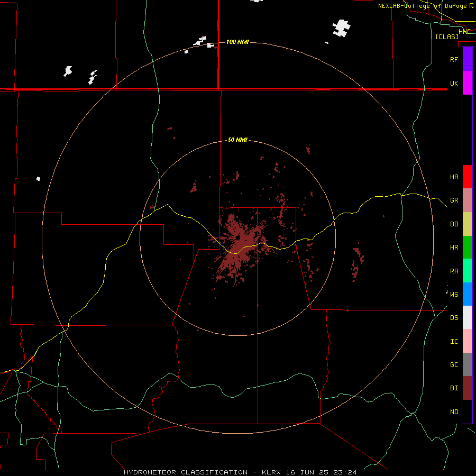Click the 50 NMI range ring label
The height and width of the screenshot is (476, 476).
click(237, 140)
